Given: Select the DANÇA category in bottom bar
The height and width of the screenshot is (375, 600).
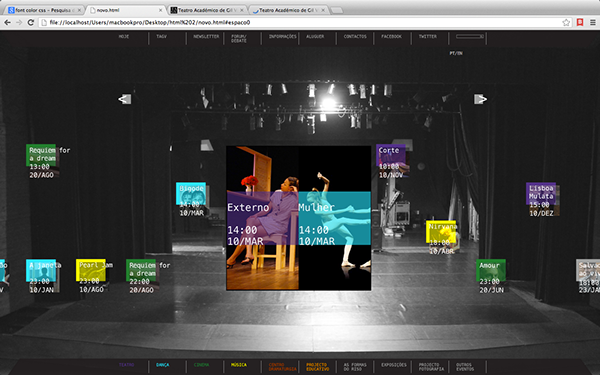Looking at the screenshot, I should click(x=163, y=365).
